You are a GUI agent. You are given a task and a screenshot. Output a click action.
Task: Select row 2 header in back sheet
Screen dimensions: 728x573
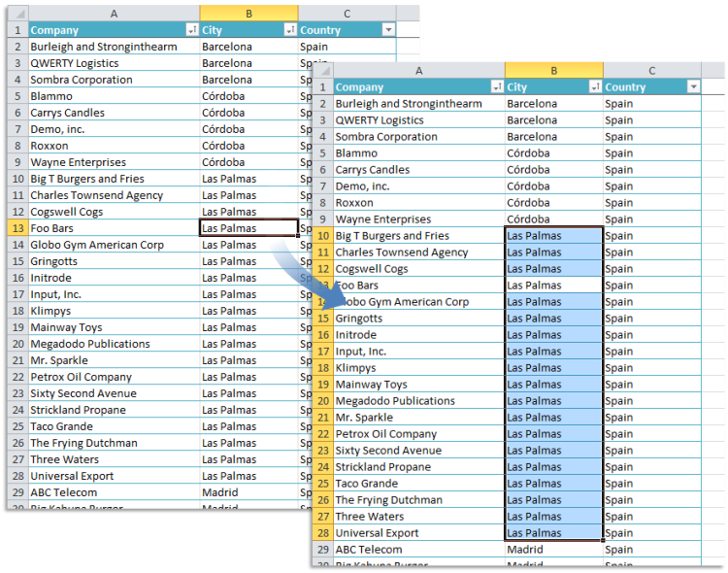coord(18,47)
